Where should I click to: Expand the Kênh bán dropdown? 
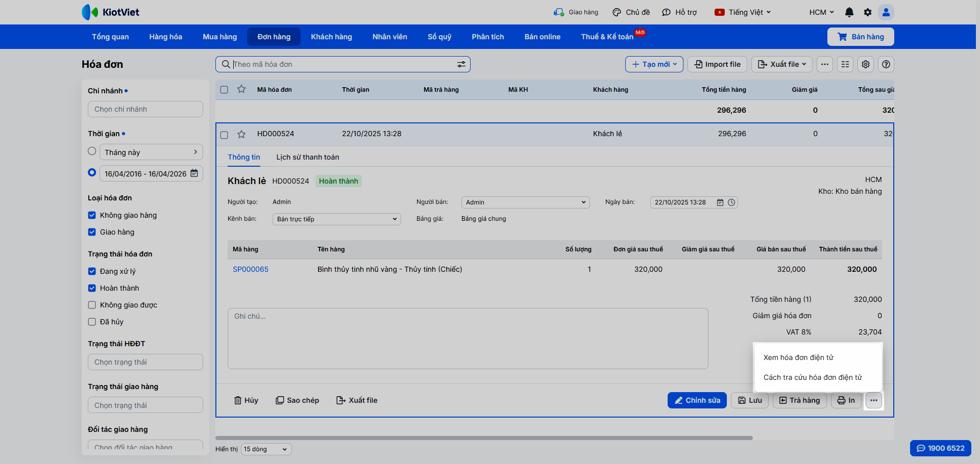pos(337,219)
